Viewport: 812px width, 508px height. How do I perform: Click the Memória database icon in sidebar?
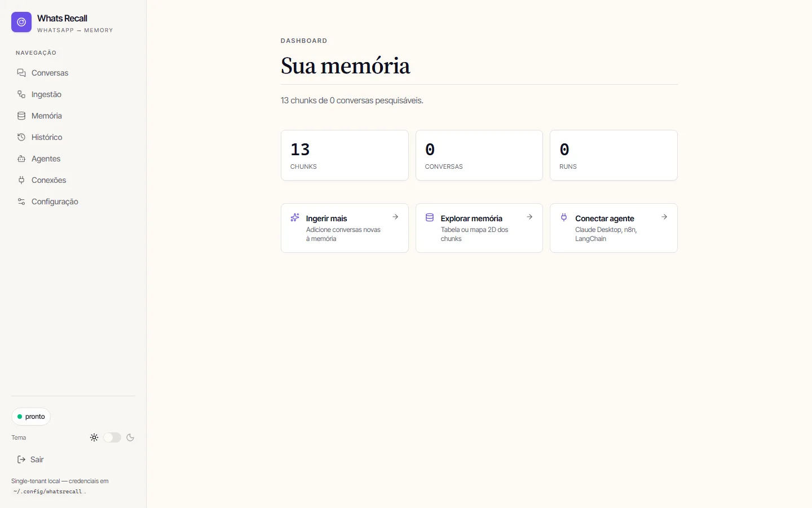tap(21, 116)
